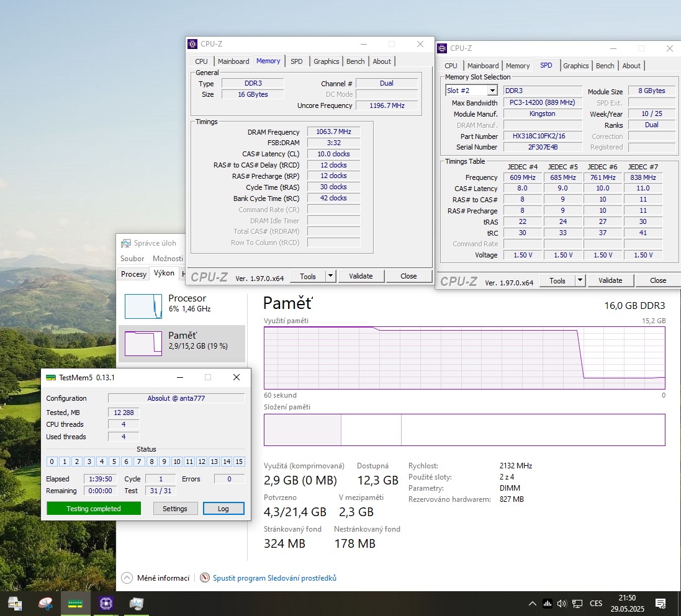The height and width of the screenshot is (616, 681).
Task: Open TestMem5 from the taskbar
Action: tap(75, 603)
